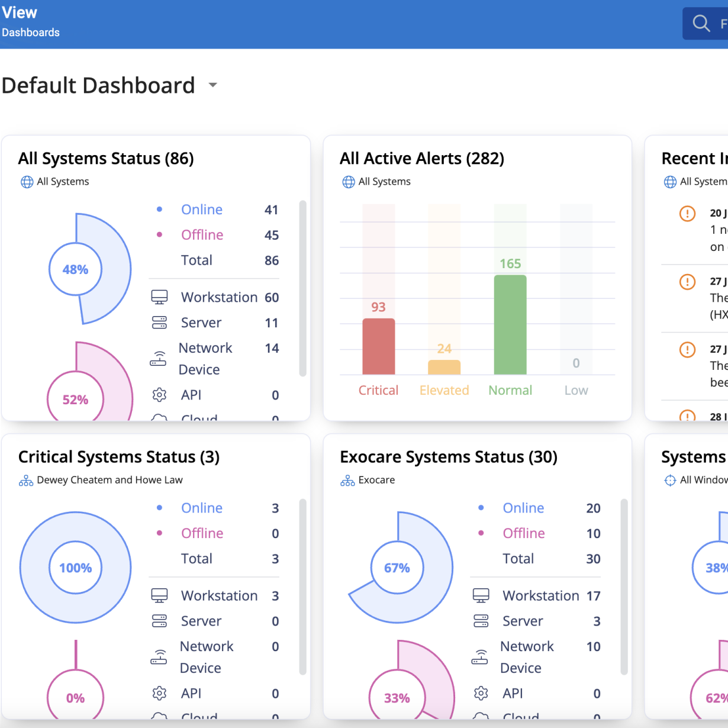This screenshot has width=728, height=728.
Task: Click the Workstation monitor icon in All Systems Status
Action: [x=159, y=297]
